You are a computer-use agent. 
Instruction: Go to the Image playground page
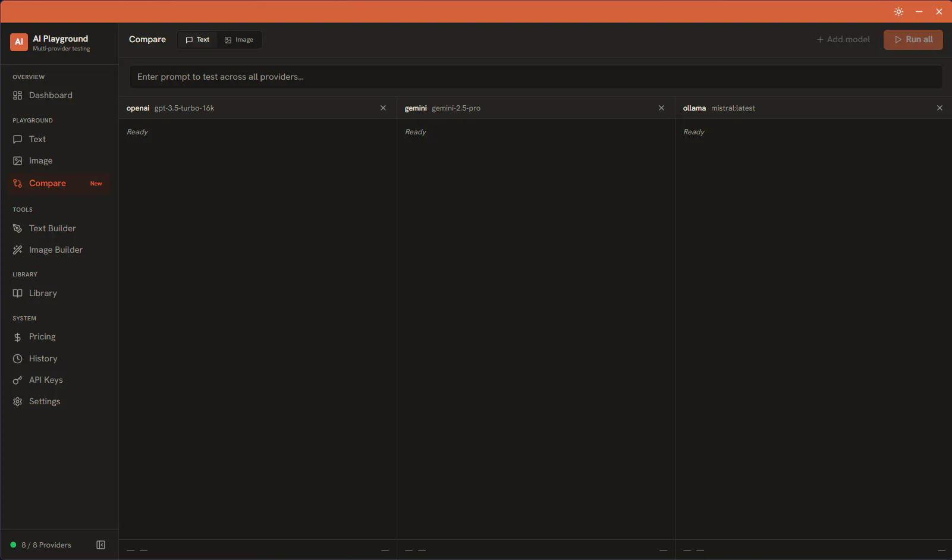pos(59,161)
